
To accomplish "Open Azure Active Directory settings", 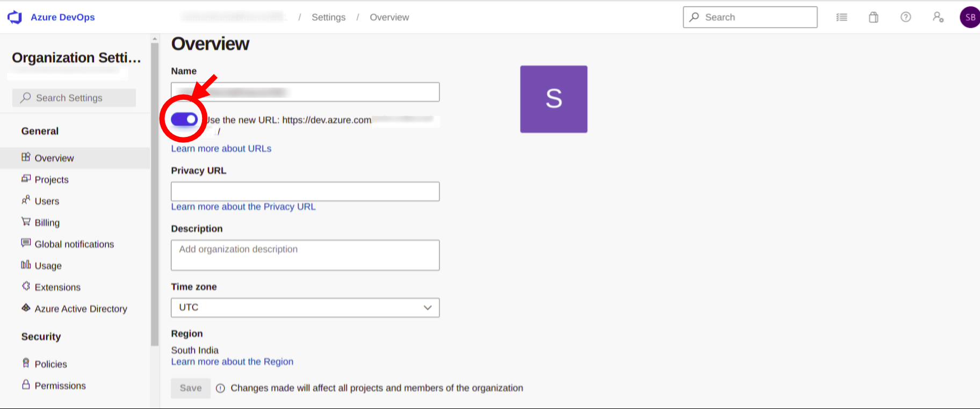I will coord(81,309).
